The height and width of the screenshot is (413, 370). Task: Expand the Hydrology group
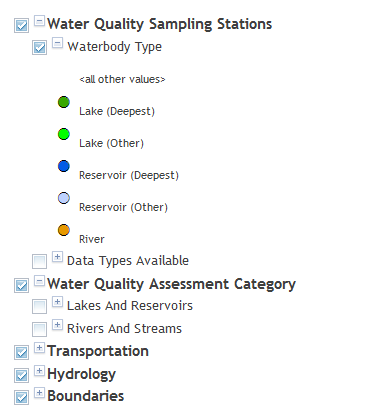point(39,370)
